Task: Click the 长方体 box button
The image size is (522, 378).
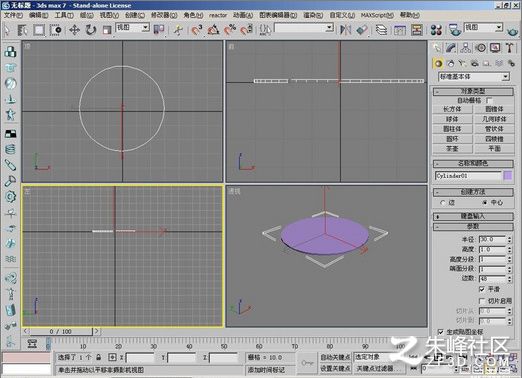Action: click(x=453, y=109)
